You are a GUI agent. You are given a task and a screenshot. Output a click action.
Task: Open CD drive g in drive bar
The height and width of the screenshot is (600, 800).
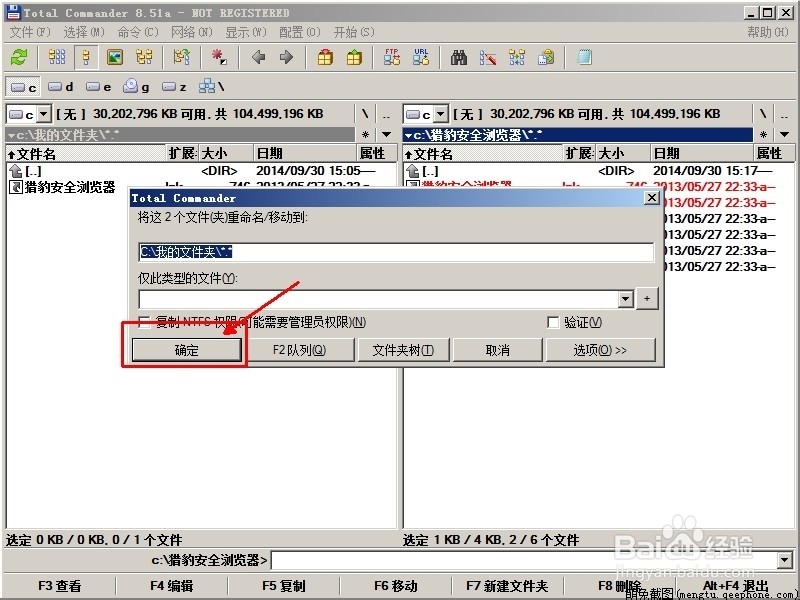136,87
